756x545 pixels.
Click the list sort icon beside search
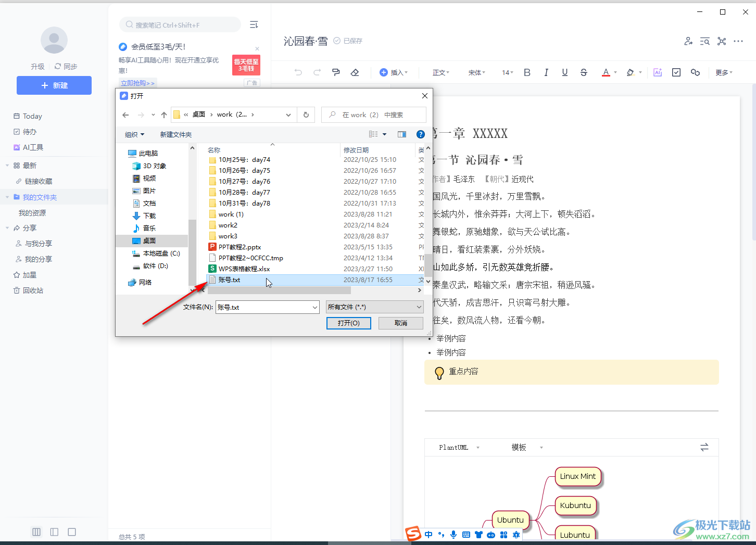click(x=254, y=24)
